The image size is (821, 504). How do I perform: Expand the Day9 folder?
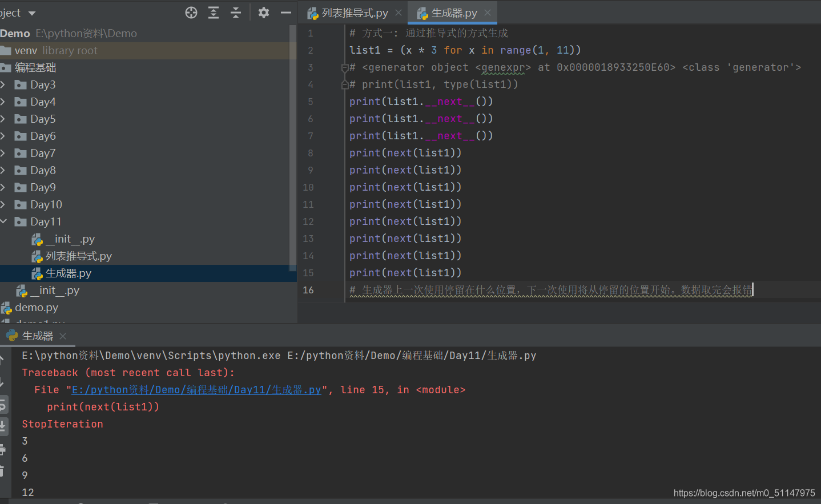coord(3,187)
